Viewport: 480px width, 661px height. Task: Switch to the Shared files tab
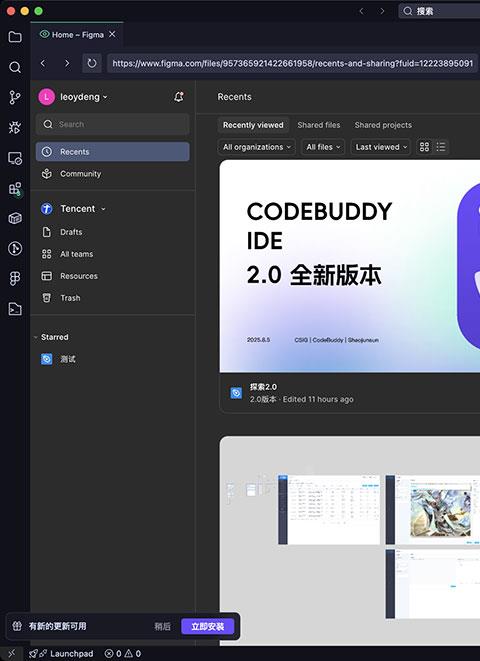pyautogui.click(x=319, y=125)
